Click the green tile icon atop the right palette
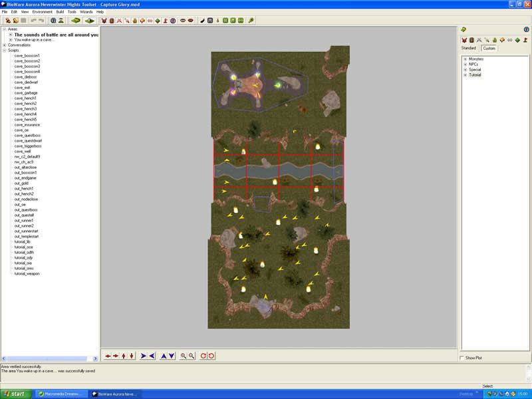Image resolution: width=532 pixels, height=399 pixels. coord(464,29)
